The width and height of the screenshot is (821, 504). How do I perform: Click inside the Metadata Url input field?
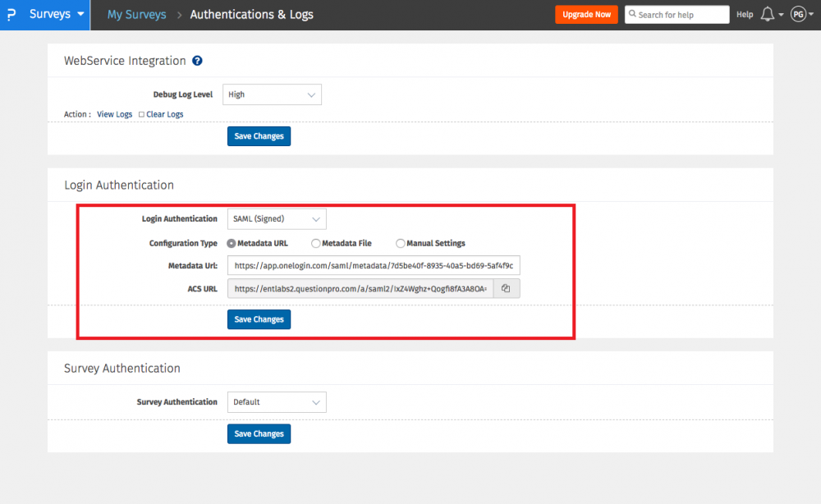click(x=374, y=265)
